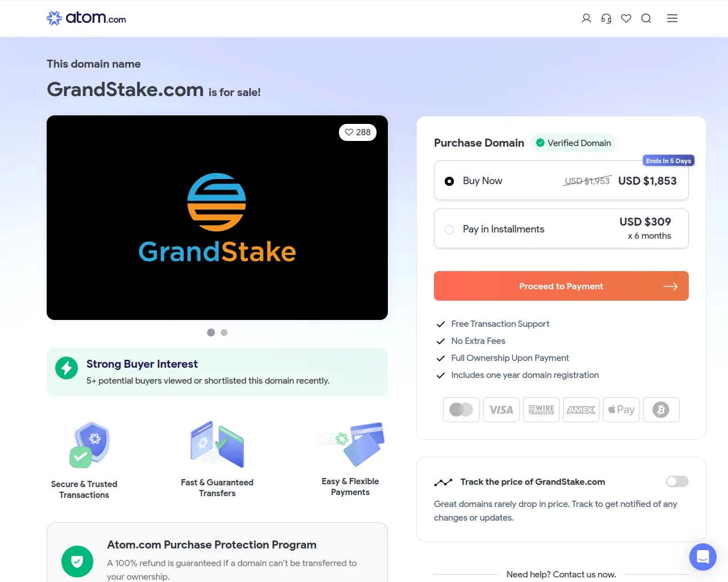Enable price tracking toggle for GrandStake.com

tap(677, 481)
